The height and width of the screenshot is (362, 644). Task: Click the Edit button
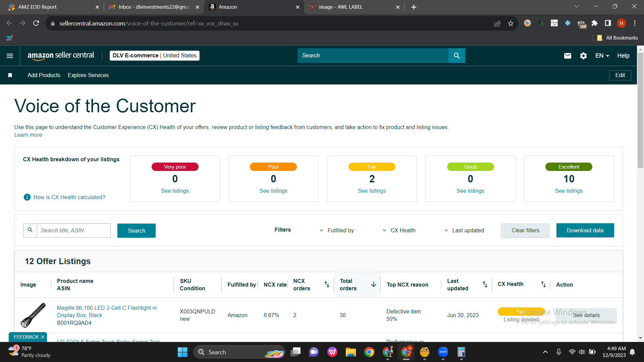[x=620, y=75]
